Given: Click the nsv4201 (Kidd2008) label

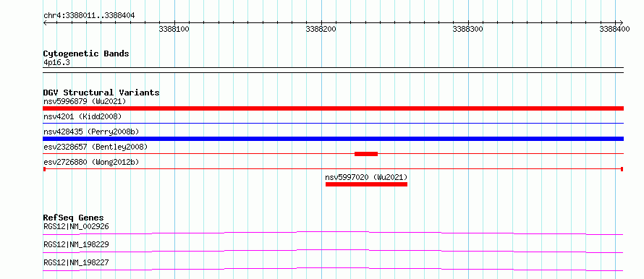Looking at the screenshot, I should [82, 117].
